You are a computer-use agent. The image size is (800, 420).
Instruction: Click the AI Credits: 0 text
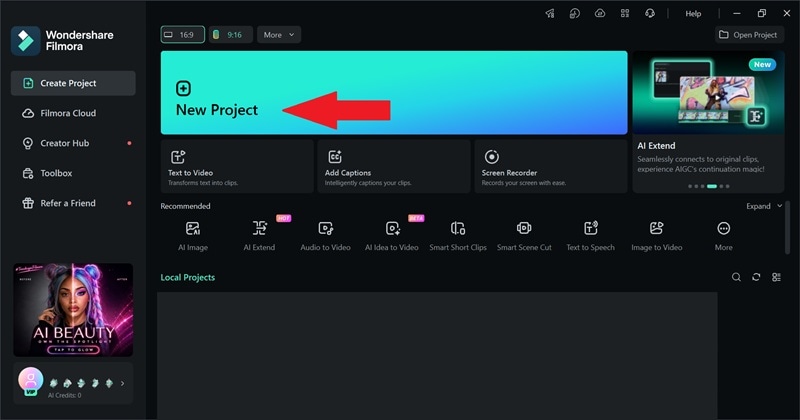click(x=64, y=396)
